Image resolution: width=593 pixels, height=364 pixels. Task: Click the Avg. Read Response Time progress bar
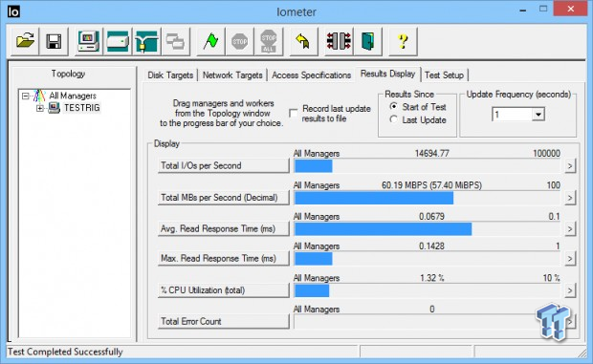coord(428,229)
